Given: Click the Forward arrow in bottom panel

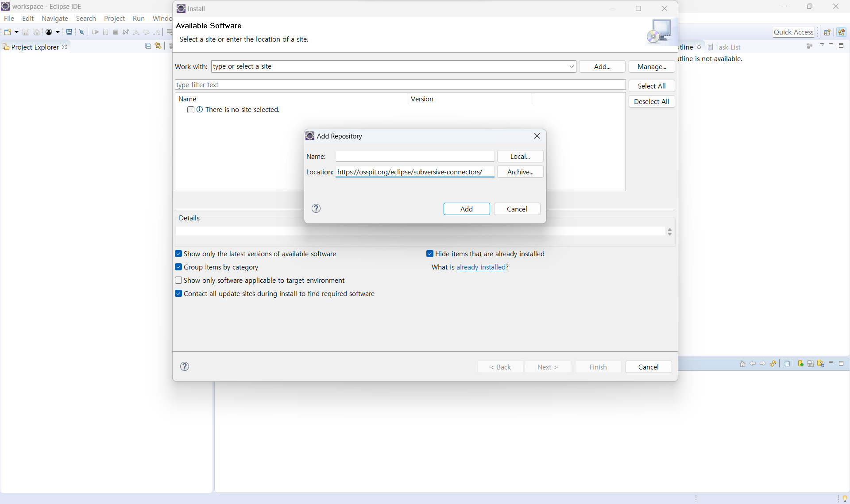Looking at the screenshot, I should pyautogui.click(x=763, y=364).
